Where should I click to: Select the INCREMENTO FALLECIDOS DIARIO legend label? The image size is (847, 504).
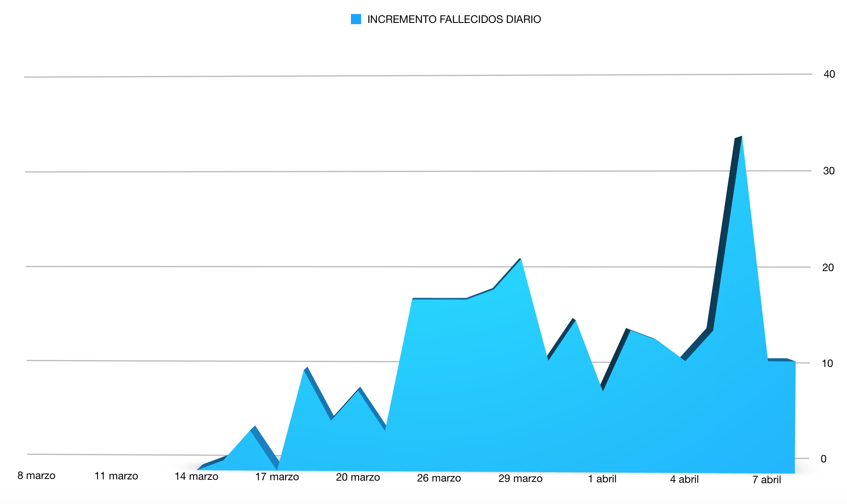(x=454, y=20)
